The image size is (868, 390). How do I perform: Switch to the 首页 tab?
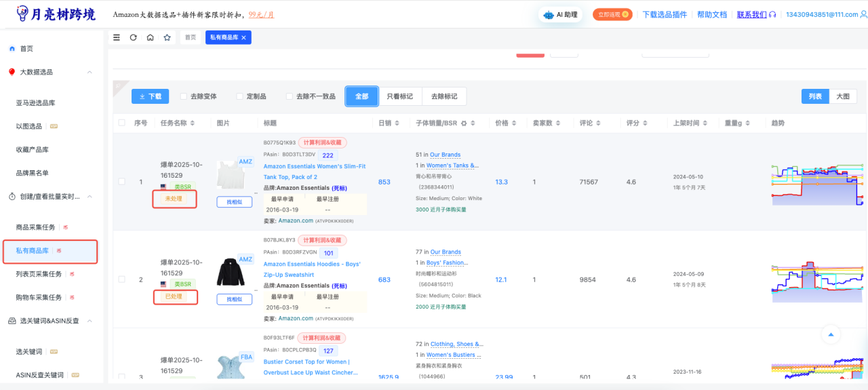tap(191, 37)
